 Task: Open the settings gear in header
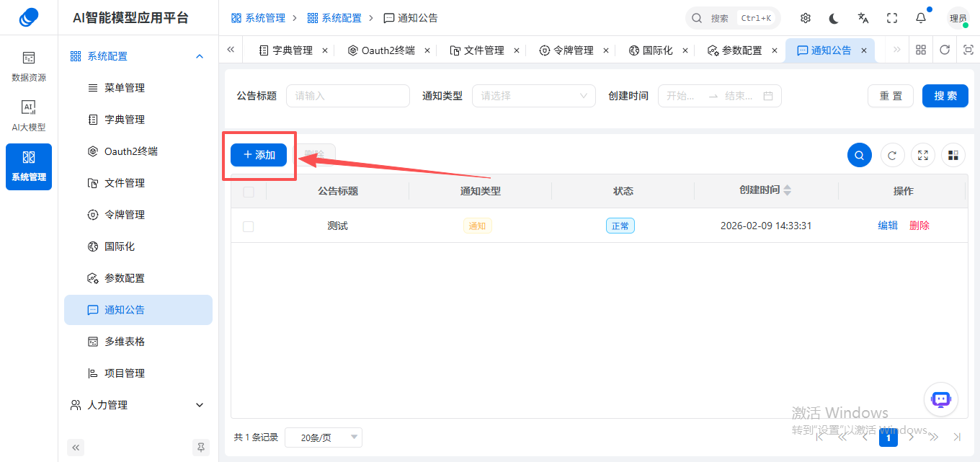pyautogui.click(x=806, y=18)
